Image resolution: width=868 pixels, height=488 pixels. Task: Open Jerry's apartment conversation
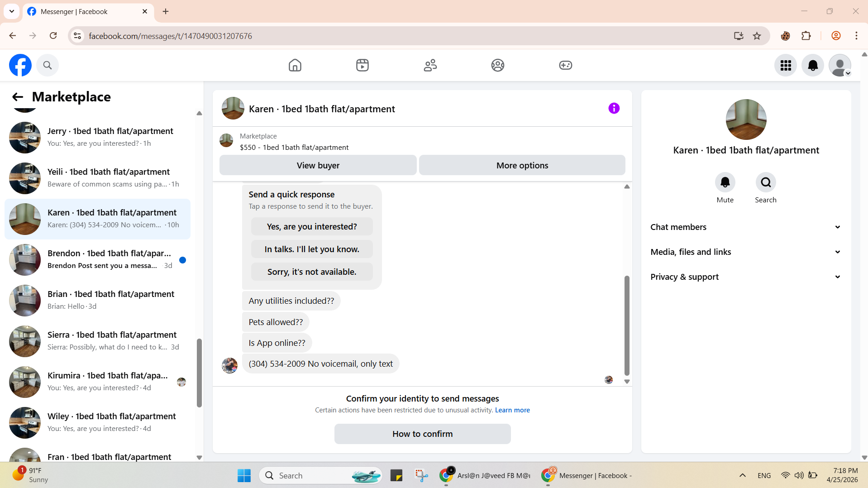[x=97, y=138]
